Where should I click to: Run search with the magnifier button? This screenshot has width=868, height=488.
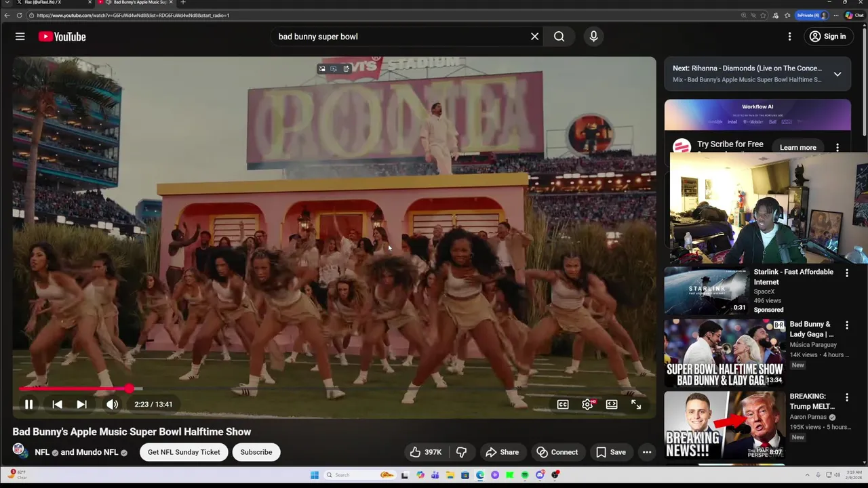(559, 37)
